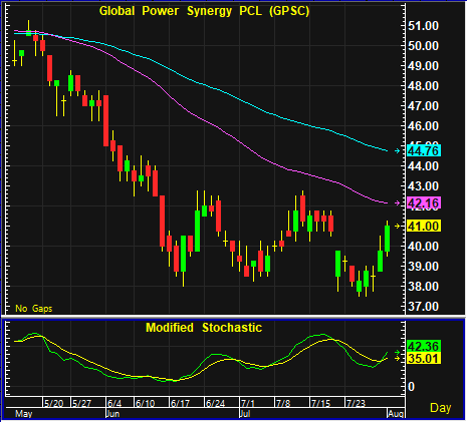Viewport: 467px width, 422px height.
Task: Click the 40.00 price axis label
Action: click(423, 246)
